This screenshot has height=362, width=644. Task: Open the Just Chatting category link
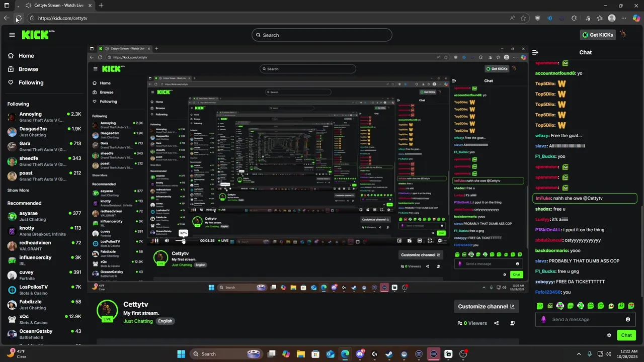pos(138,321)
